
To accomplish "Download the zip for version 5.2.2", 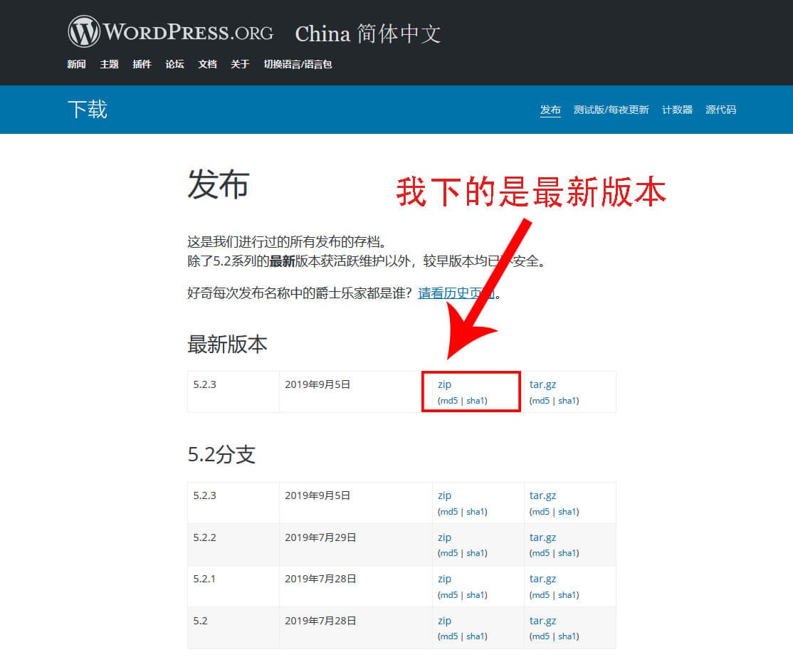I will click(x=444, y=537).
